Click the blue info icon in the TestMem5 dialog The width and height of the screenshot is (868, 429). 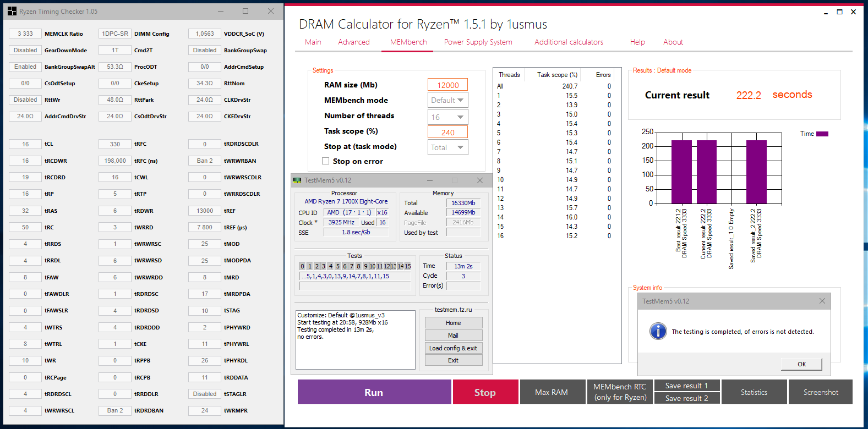pos(658,331)
